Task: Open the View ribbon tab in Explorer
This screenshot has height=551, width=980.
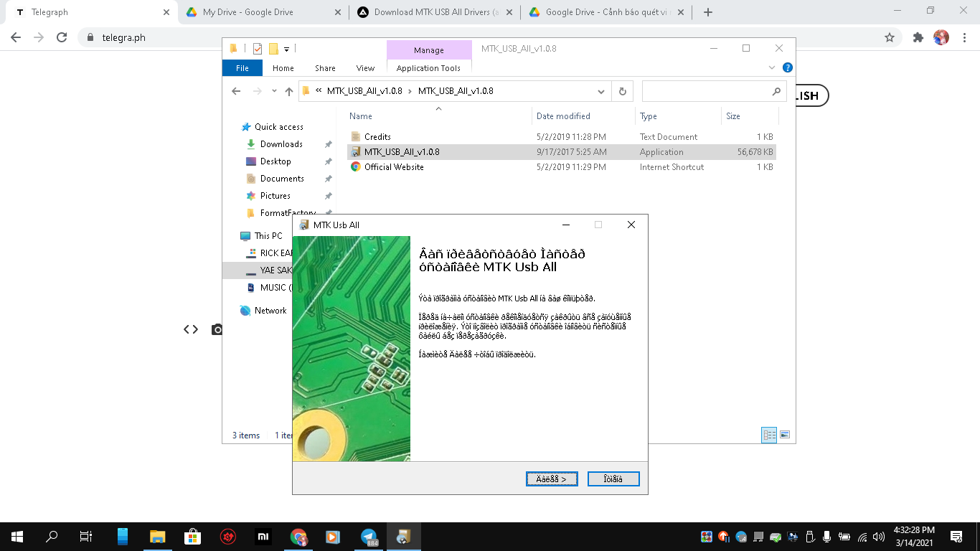Action: [366, 68]
